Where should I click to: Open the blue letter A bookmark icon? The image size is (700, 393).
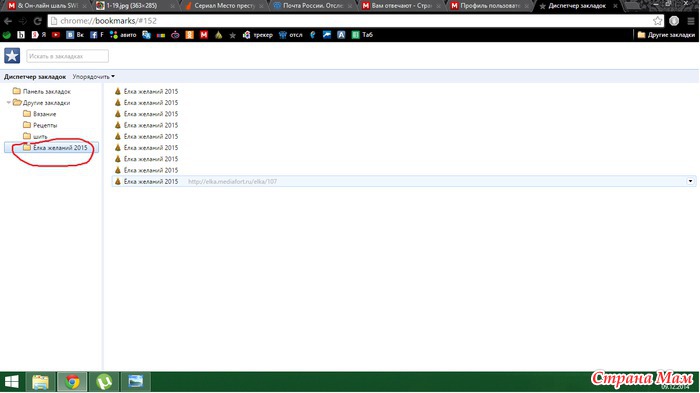(x=341, y=35)
